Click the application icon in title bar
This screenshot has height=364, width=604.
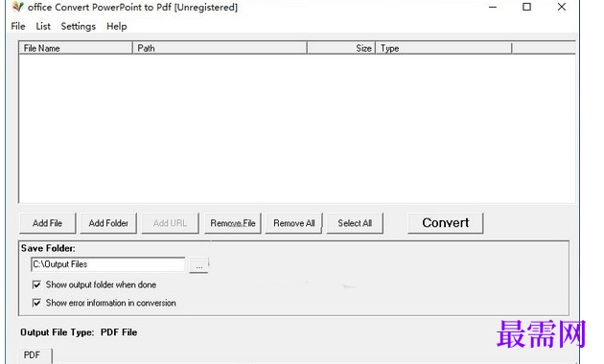click(x=17, y=7)
